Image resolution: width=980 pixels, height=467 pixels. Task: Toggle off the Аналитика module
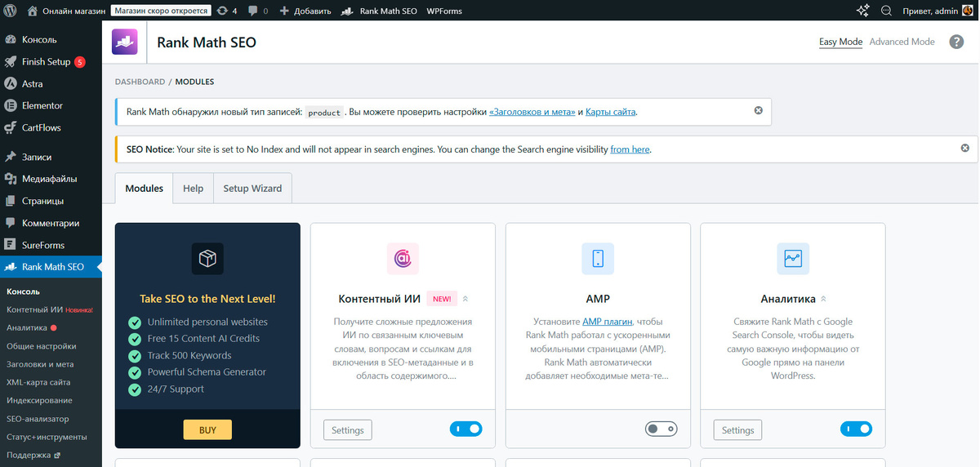856,429
